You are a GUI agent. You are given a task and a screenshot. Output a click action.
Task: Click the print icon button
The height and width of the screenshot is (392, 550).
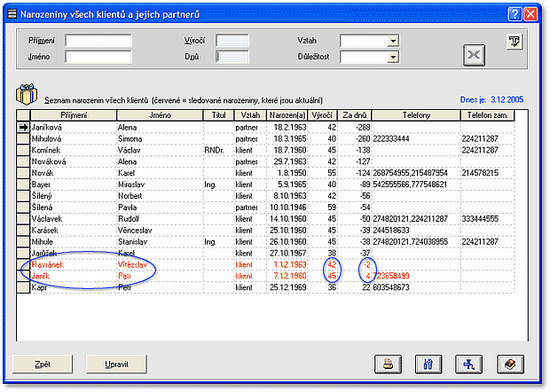point(389,363)
